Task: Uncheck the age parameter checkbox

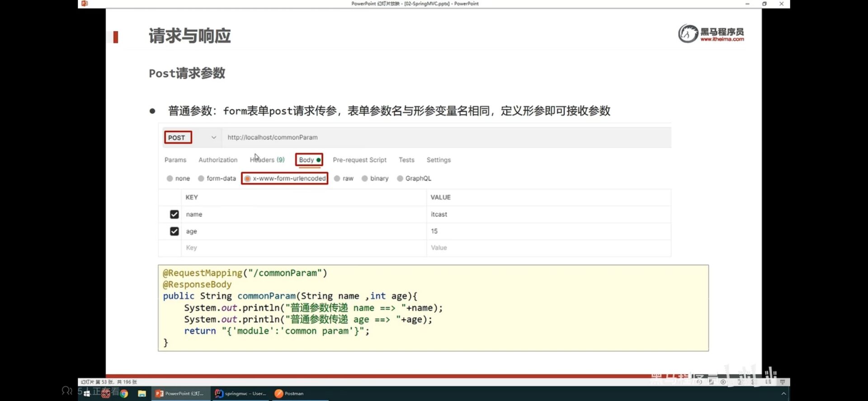Action: click(x=174, y=231)
